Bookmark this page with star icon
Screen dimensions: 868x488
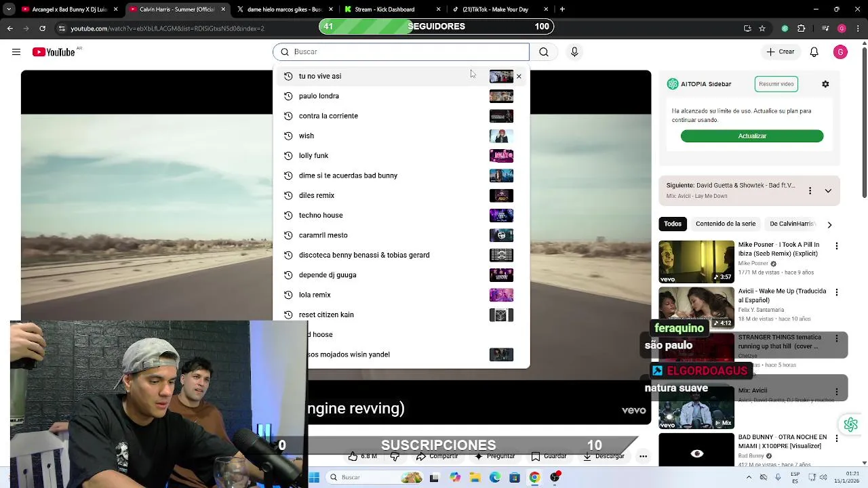pyautogui.click(x=762, y=28)
